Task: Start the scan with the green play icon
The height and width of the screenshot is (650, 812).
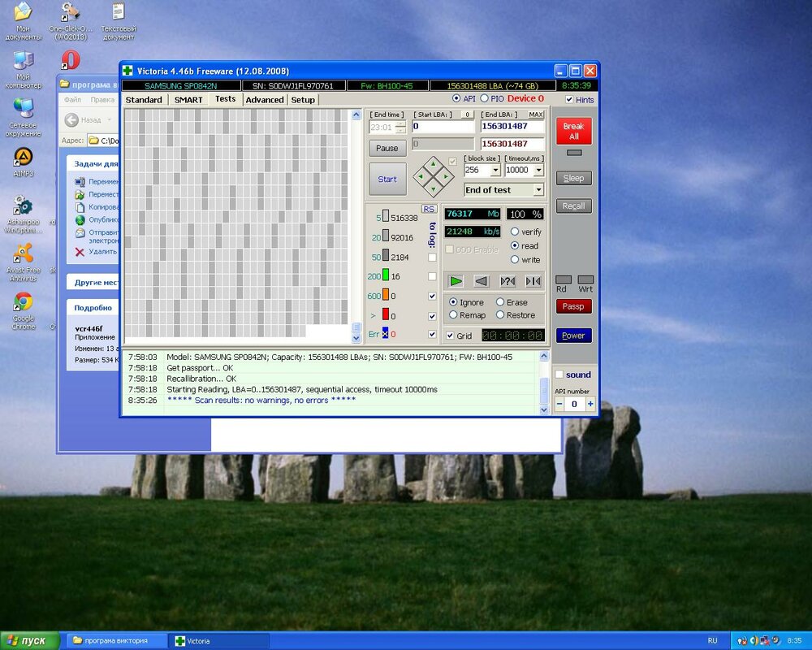Action: point(454,281)
